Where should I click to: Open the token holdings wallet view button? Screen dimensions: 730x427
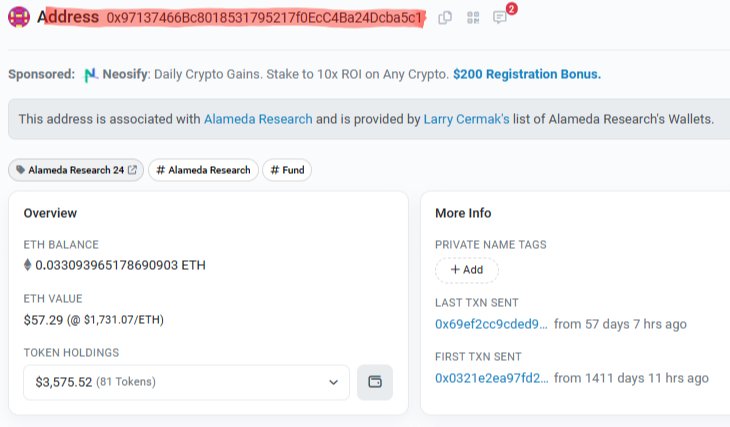(x=375, y=382)
